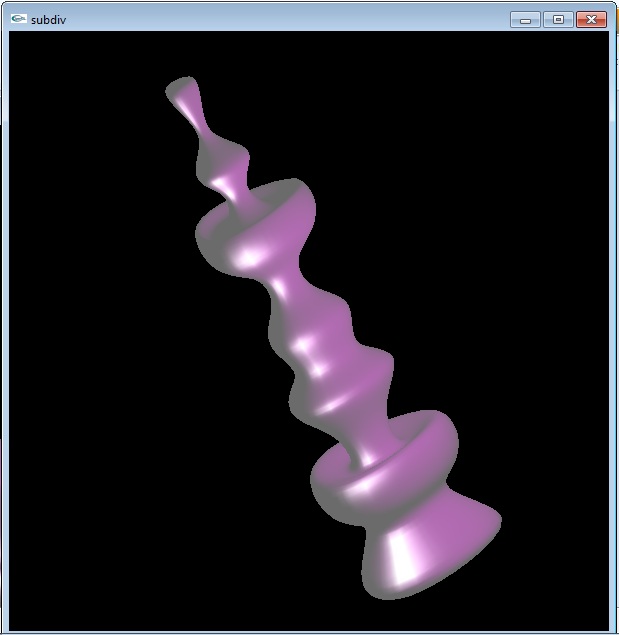
Task: Click the gray shaded edge of the base
Action: point(375,587)
